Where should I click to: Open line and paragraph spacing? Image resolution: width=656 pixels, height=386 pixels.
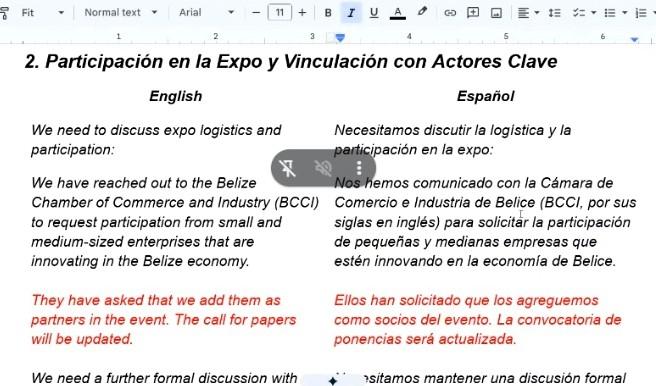[x=555, y=13]
